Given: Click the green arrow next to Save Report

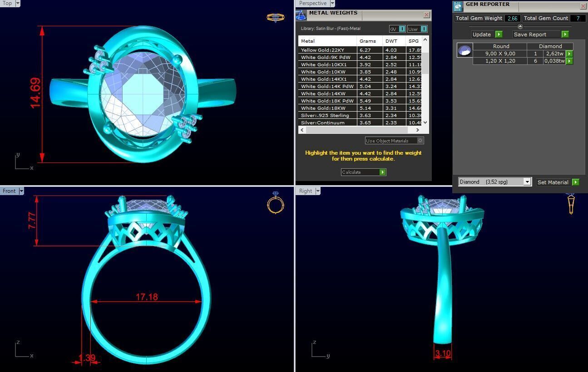Looking at the screenshot, I should pos(565,34).
